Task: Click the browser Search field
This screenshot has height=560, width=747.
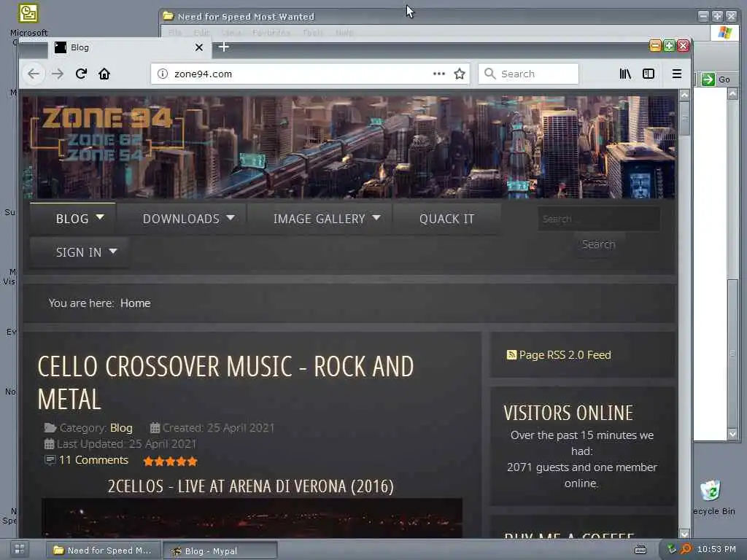Action: coord(528,74)
